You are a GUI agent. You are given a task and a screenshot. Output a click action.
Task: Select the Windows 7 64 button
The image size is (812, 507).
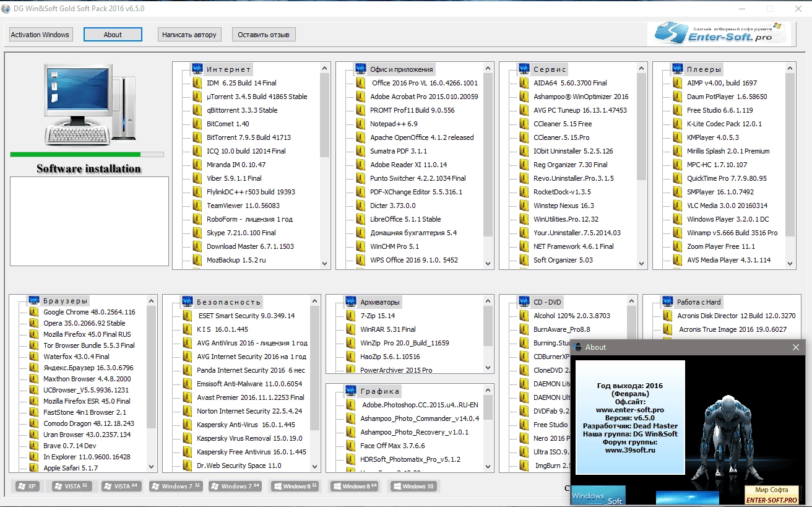point(235,486)
